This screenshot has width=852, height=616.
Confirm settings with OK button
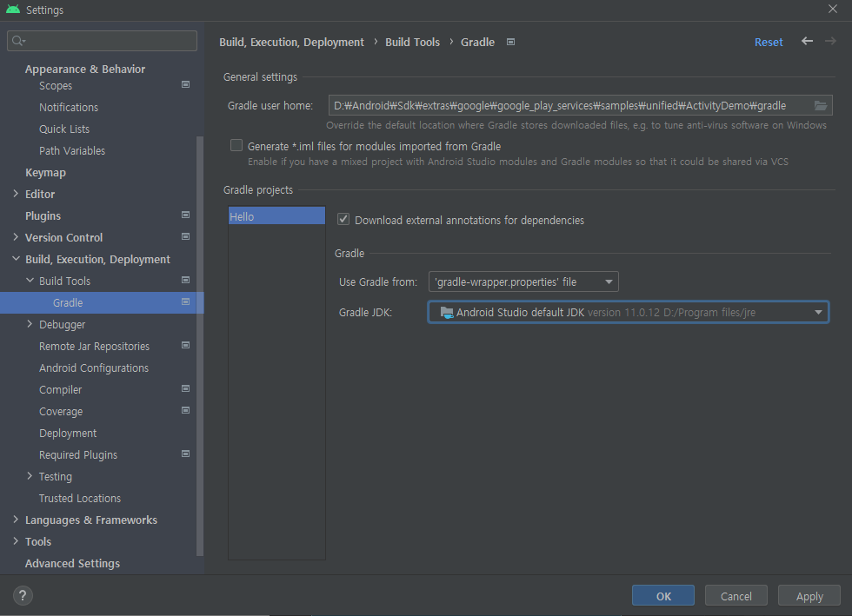[662, 595]
